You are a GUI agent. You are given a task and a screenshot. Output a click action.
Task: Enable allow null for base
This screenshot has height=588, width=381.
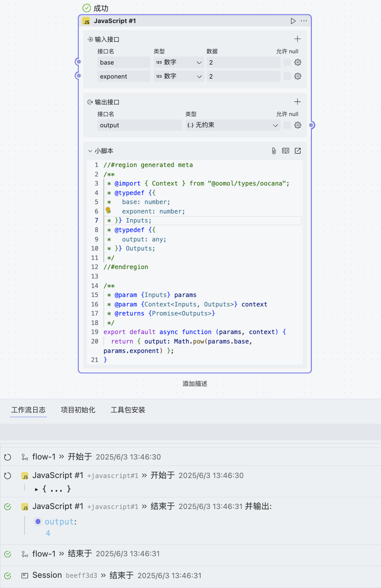click(287, 62)
